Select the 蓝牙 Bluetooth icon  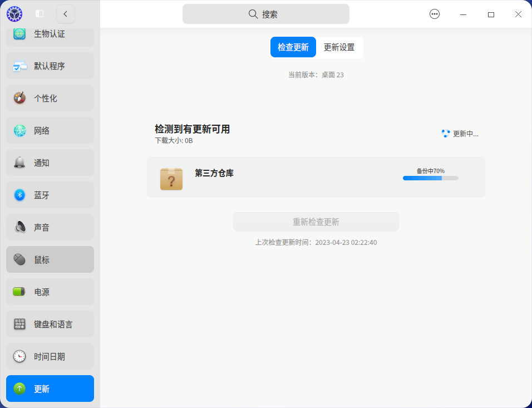tap(20, 195)
